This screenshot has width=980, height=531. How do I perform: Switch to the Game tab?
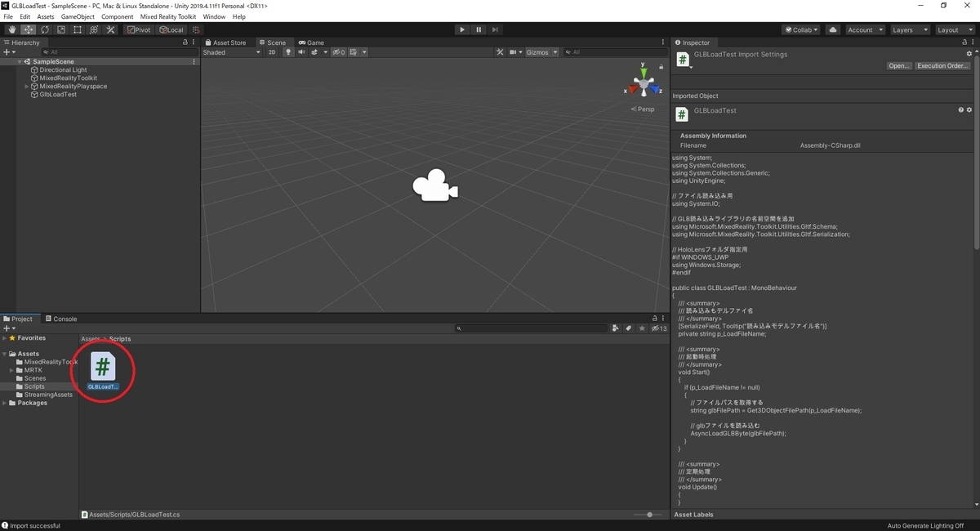311,42
